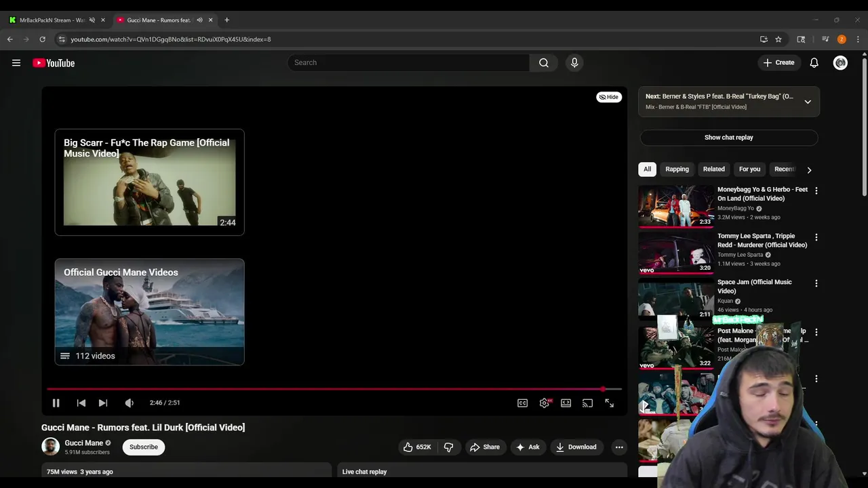Close the Gucci Mane Rumors browser tab
868x488 pixels.
(x=210, y=20)
